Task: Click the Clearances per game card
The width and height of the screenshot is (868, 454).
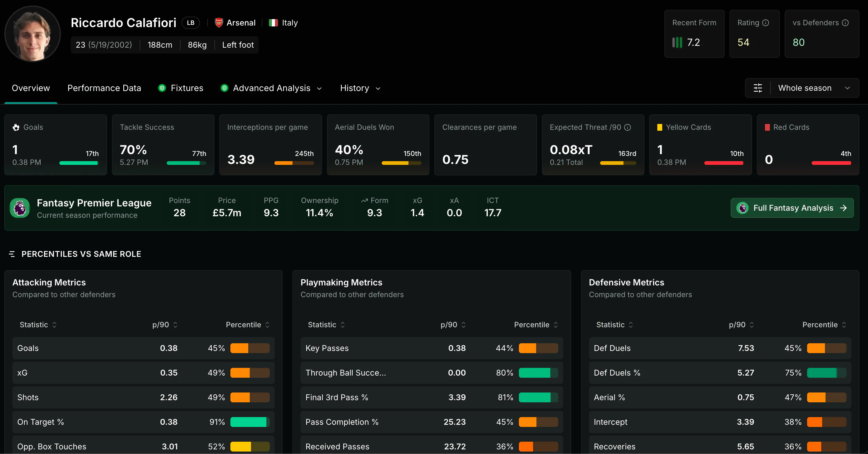Action: [486, 145]
